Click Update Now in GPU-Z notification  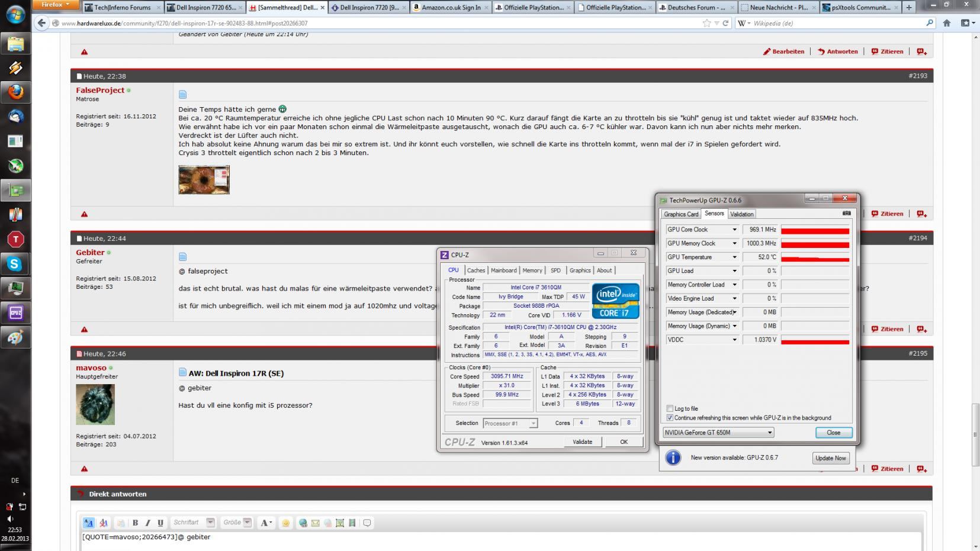pos(831,458)
